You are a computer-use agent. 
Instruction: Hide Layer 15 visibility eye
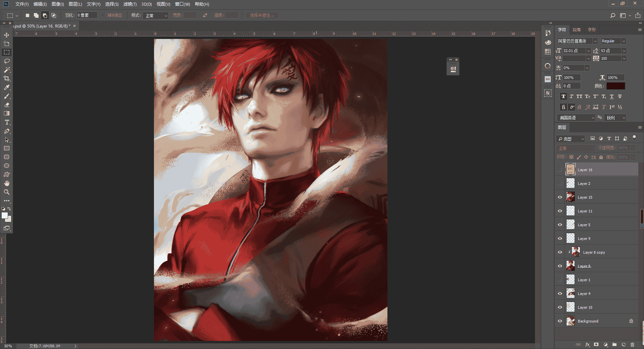pos(560,197)
